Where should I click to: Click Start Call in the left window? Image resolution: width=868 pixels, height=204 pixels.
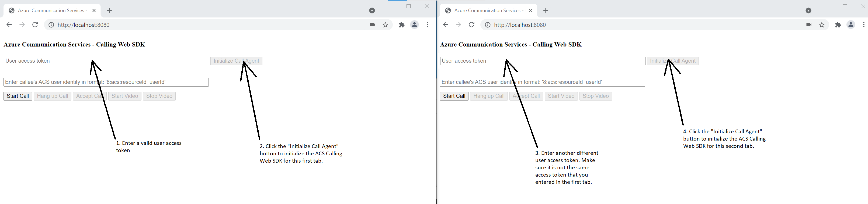pyautogui.click(x=18, y=96)
